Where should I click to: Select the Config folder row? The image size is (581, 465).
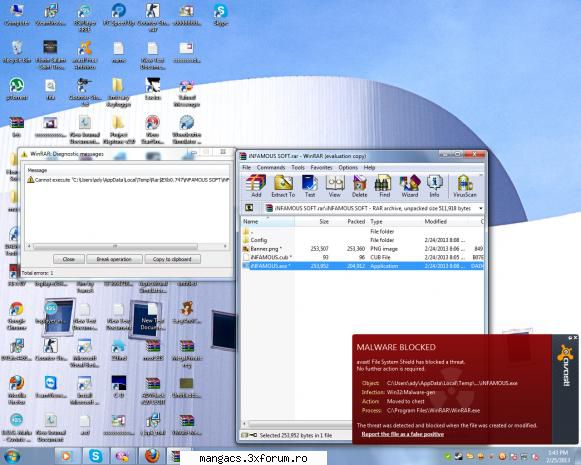pyautogui.click(x=362, y=240)
